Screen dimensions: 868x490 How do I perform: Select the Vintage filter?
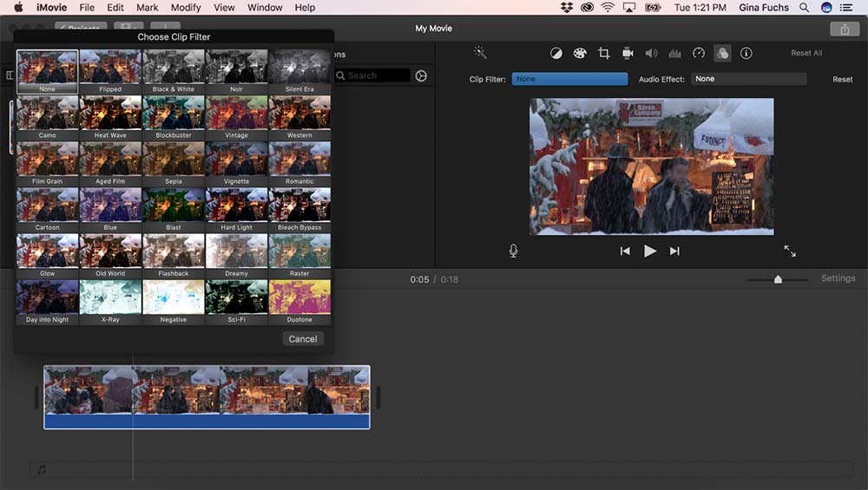coord(236,117)
